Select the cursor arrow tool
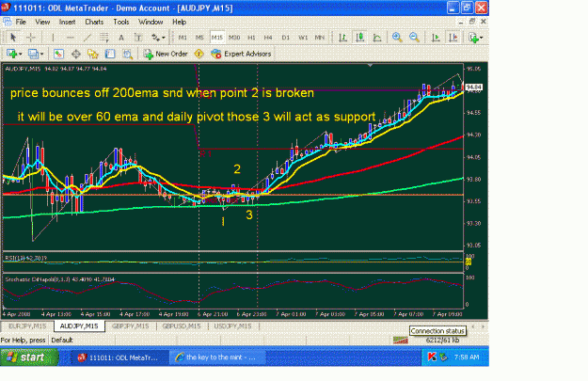Screen dimensions: 588x381 tap(13, 37)
